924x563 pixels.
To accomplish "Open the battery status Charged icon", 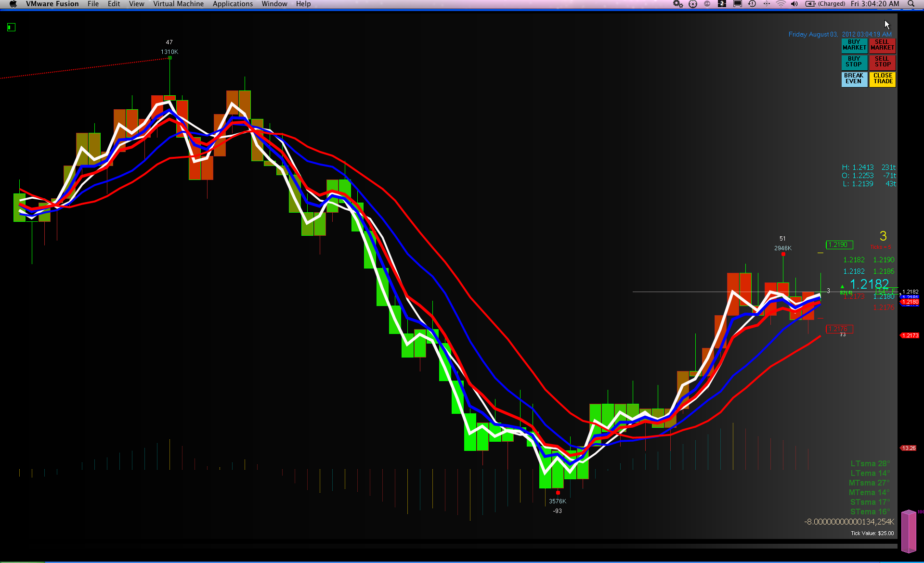I will click(825, 4).
